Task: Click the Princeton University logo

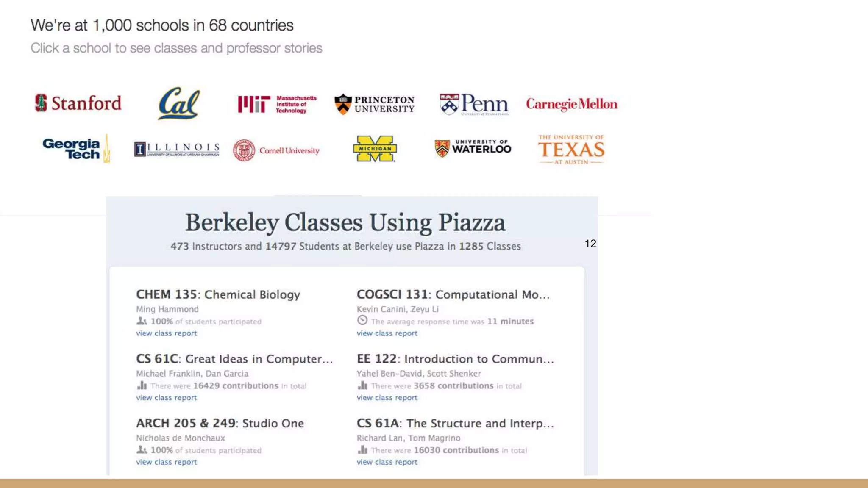Action: (375, 104)
